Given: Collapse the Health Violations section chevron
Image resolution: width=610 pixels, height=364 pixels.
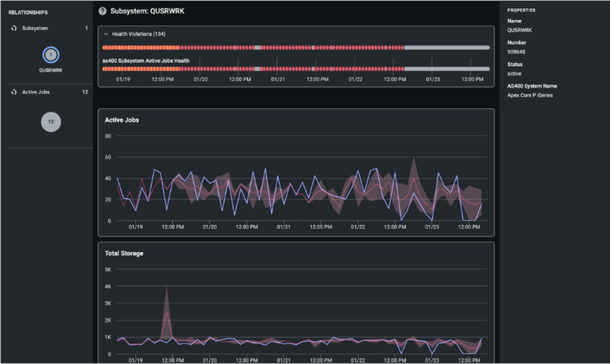Looking at the screenshot, I should (106, 34).
